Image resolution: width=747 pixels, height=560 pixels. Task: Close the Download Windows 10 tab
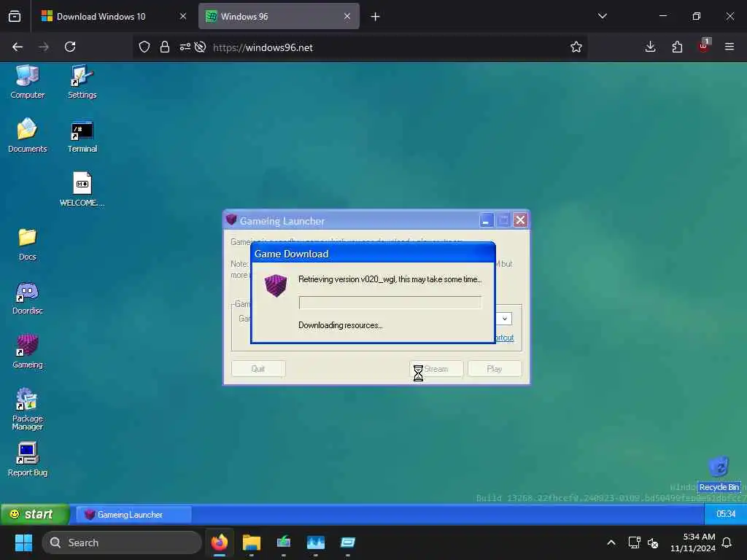tap(183, 16)
